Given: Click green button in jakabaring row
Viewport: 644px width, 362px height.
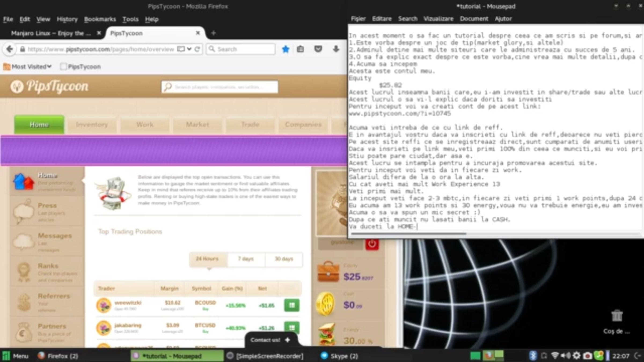Looking at the screenshot, I should point(292,327).
